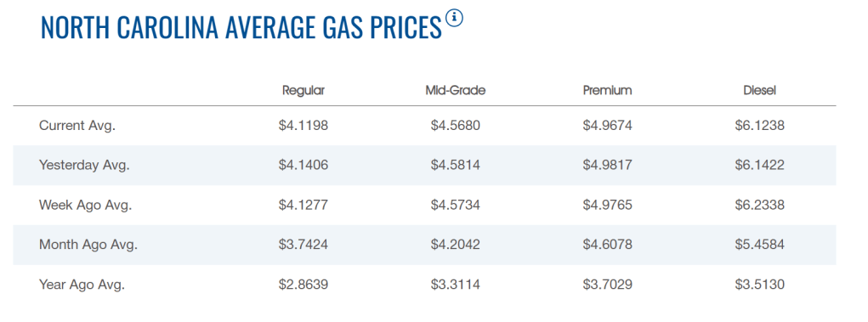The image size is (868, 322).
Task: Select the Mid-Grade column header
Action: 455,91
